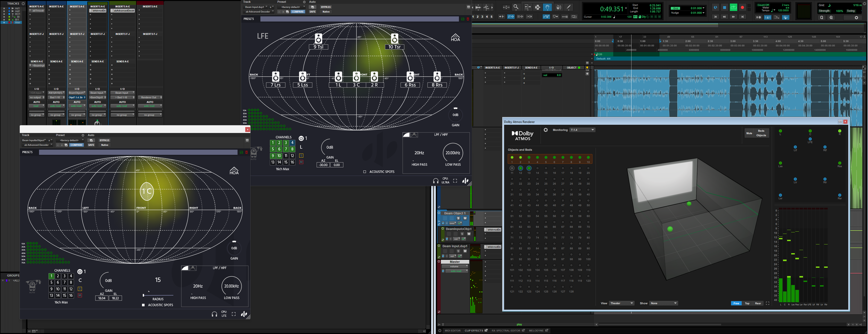
Task: Click main 0dB GAIN knob upper plugin
Action: coord(455,115)
